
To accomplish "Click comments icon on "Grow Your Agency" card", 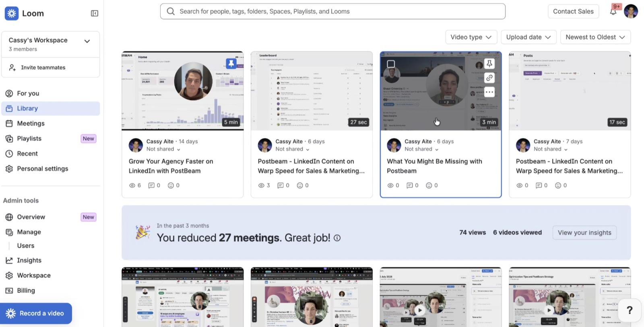I will coord(151,185).
